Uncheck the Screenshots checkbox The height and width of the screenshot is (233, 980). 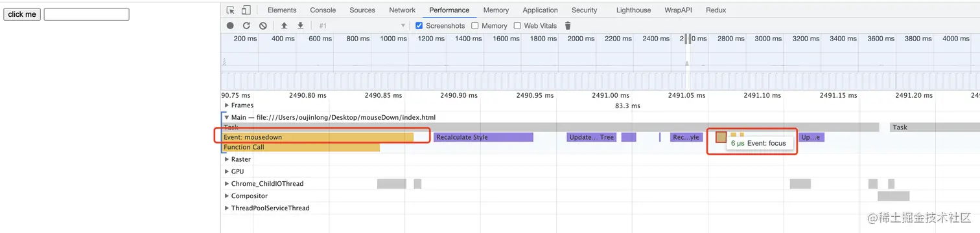click(x=419, y=26)
